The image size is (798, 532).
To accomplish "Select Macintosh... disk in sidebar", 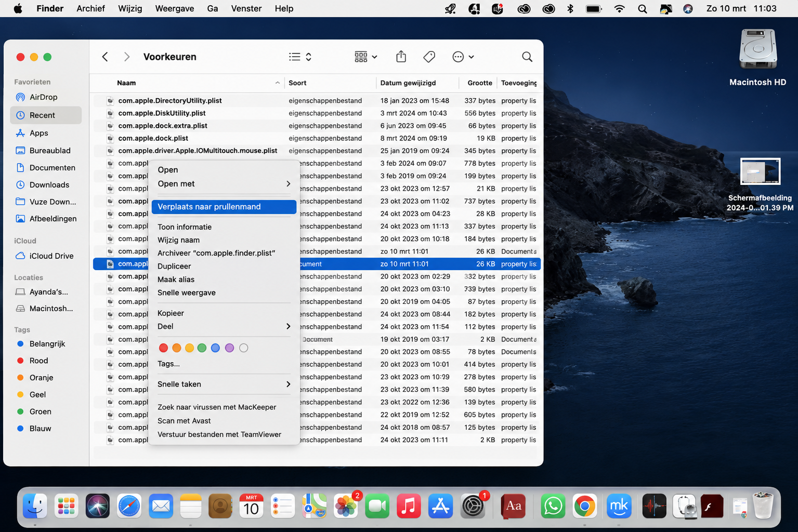I will point(46,309).
